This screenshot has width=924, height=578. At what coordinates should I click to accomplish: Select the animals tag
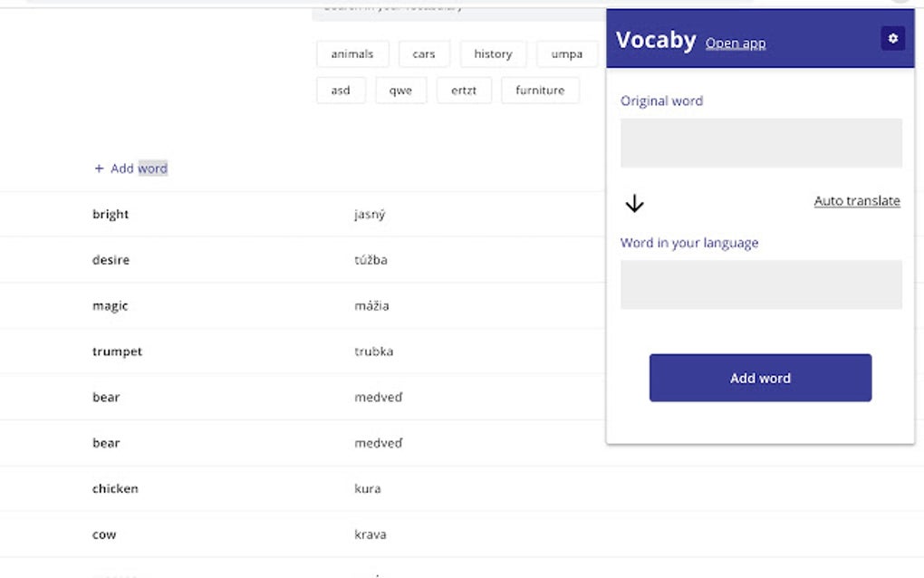pos(352,54)
